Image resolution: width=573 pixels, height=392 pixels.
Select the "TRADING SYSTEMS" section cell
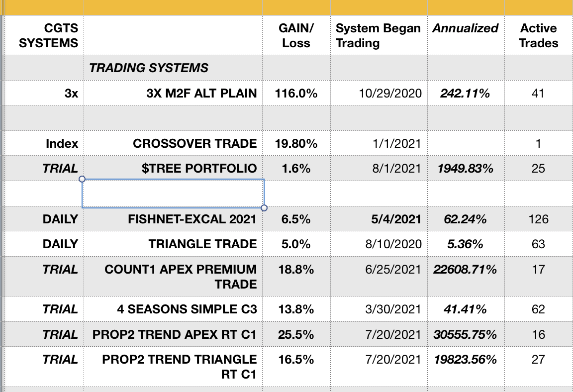tap(149, 68)
